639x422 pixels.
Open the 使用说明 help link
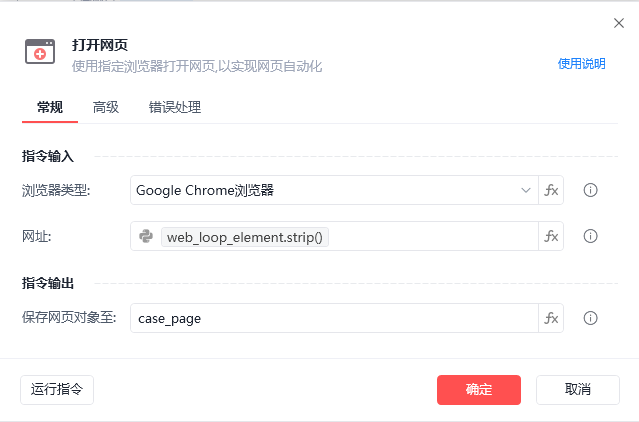click(581, 64)
